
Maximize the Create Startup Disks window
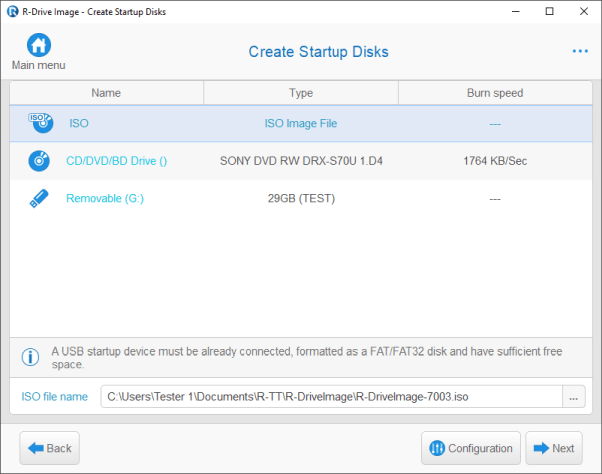point(548,11)
